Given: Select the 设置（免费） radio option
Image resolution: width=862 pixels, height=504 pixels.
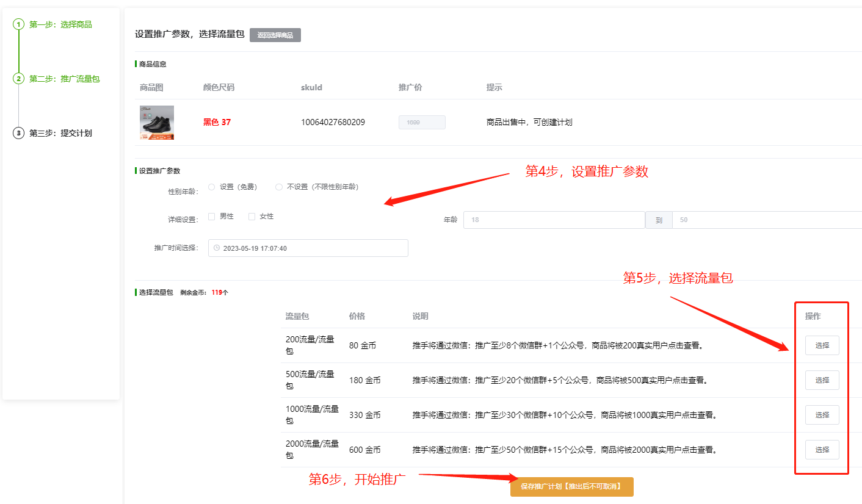Looking at the screenshot, I should [212, 187].
